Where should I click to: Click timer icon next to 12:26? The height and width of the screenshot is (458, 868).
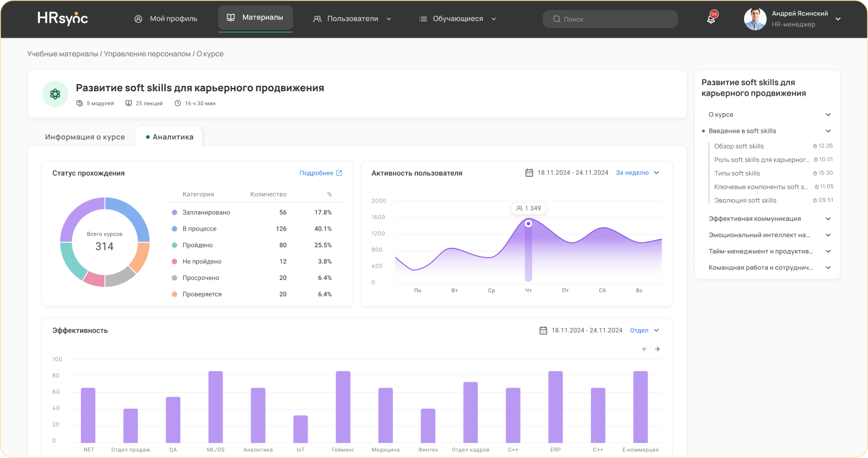[815, 146]
